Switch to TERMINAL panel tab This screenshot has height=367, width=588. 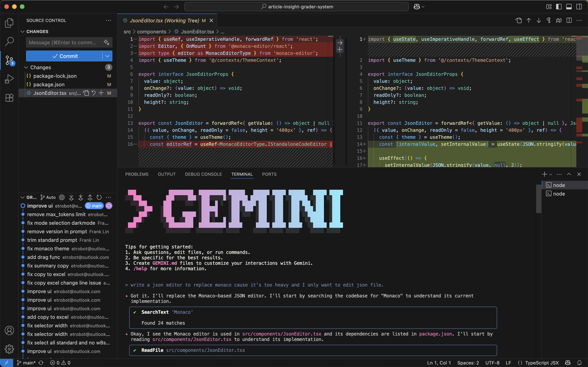point(242,174)
